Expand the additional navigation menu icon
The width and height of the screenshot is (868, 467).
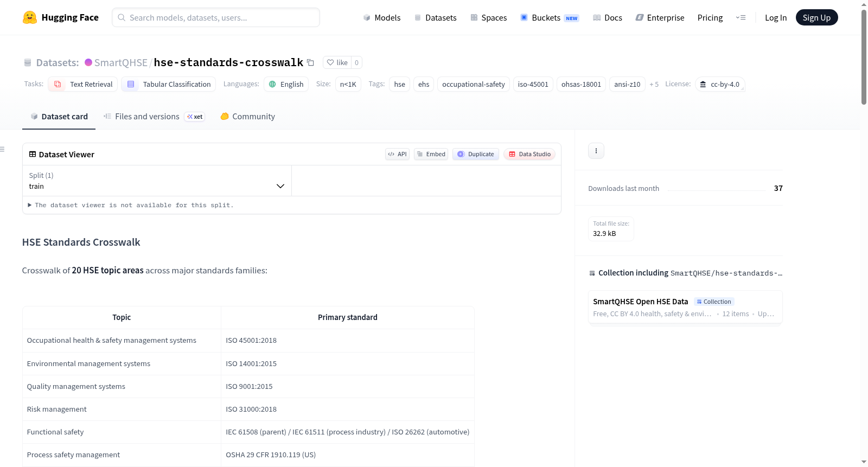(x=741, y=17)
